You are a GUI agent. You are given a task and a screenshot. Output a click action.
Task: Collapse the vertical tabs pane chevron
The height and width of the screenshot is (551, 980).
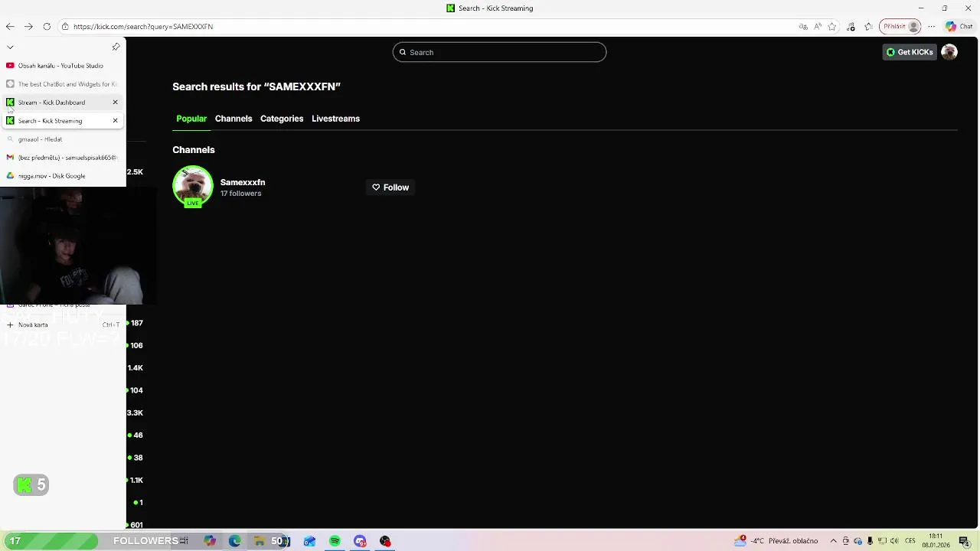click(10, 47)
